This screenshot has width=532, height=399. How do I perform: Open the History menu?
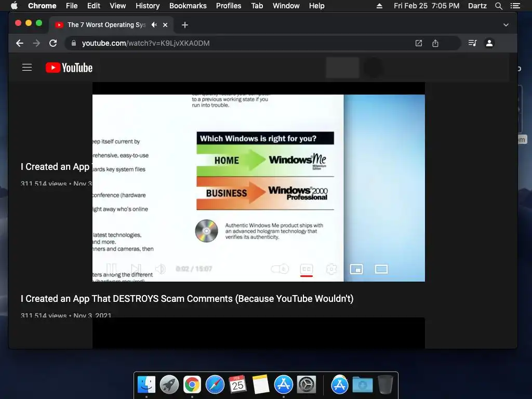click(148, 6)
